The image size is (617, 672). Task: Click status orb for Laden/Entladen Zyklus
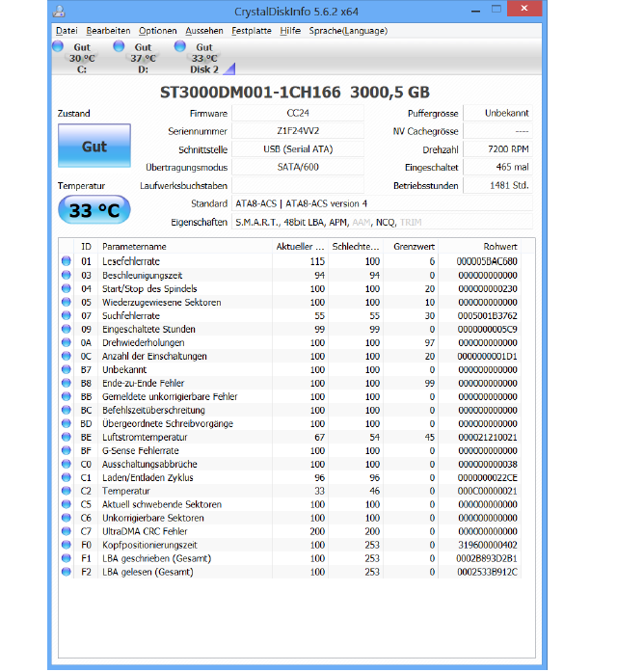tap(66, 477)
